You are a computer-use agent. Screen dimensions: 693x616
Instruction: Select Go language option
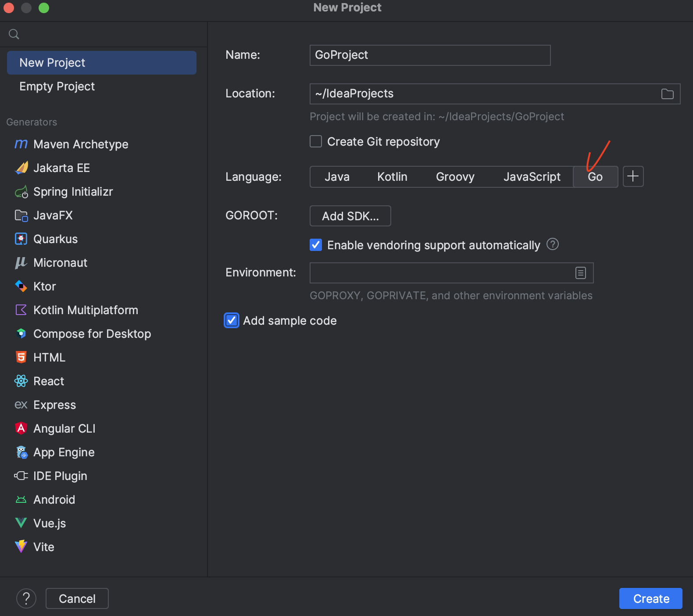(595, 177)
